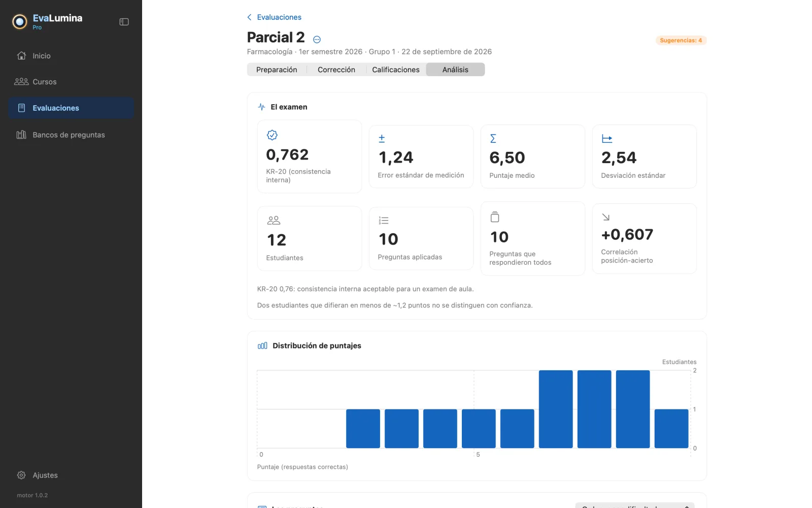Switch to the Preparación tab

[277, 70]
